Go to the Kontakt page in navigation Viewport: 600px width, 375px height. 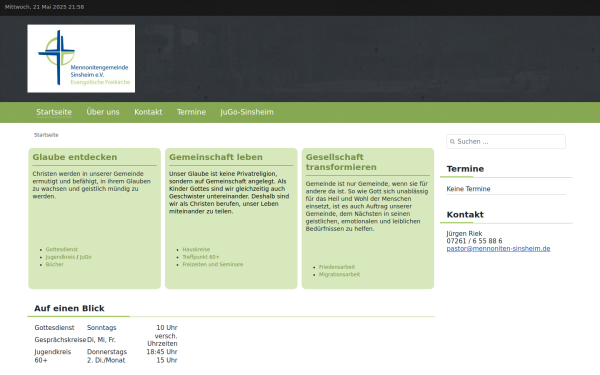(148, 112)
